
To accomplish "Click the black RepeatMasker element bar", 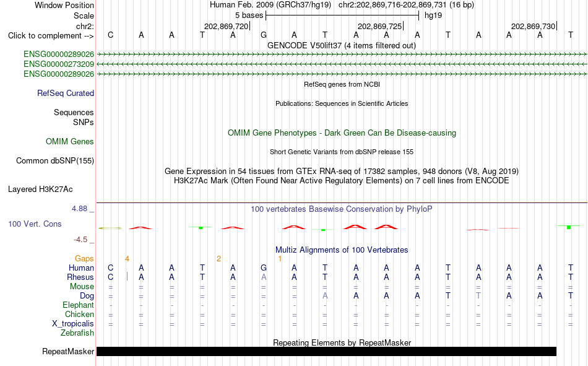I will 326,351.
